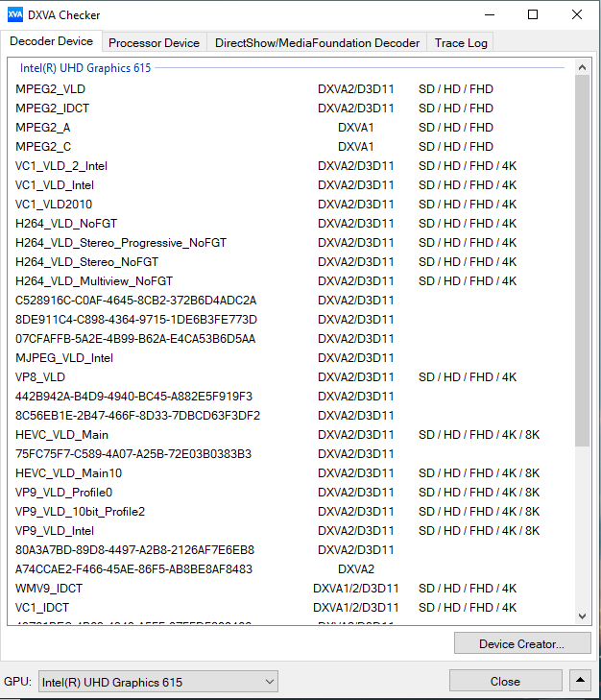The width and height of the screenshot is (601, 700).
Task: Select the A74CCAE2-F466 GUID entry
Action: coord(290,568)
